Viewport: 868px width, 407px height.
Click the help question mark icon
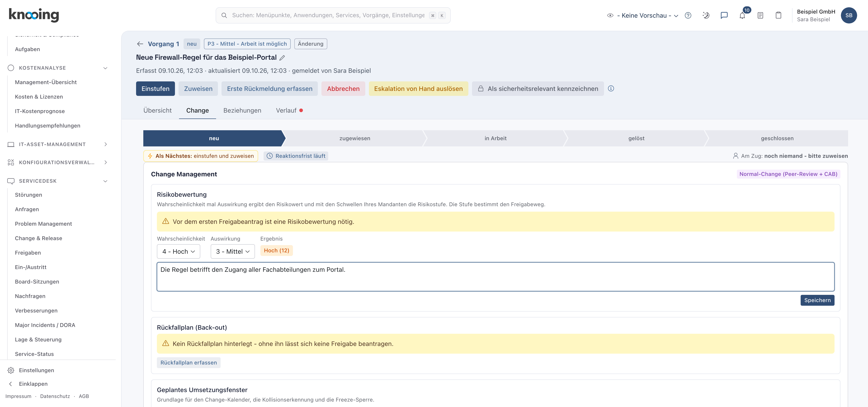(x=688, y=16)
